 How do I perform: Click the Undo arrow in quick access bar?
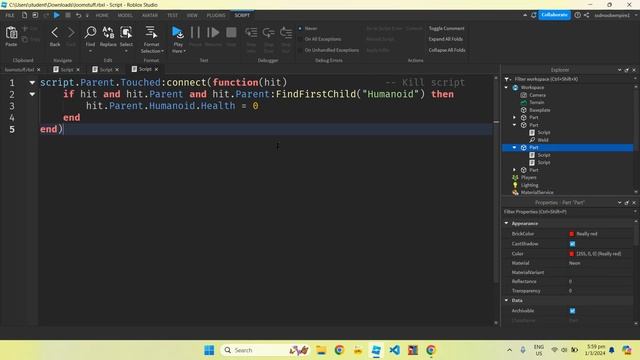78,15
